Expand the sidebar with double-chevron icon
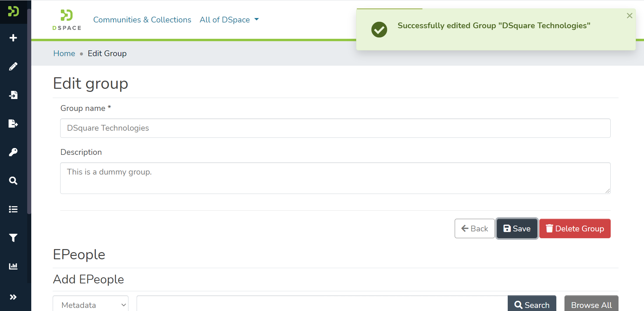The height and width of the screenshot is (311, 644). [13, 297]
